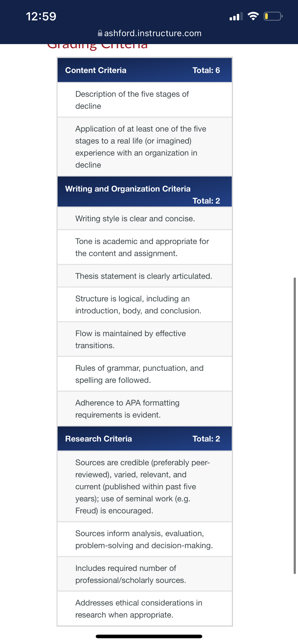Tap the cellular signal bars icon
The image size is (298, 644).
click(236, 16)
